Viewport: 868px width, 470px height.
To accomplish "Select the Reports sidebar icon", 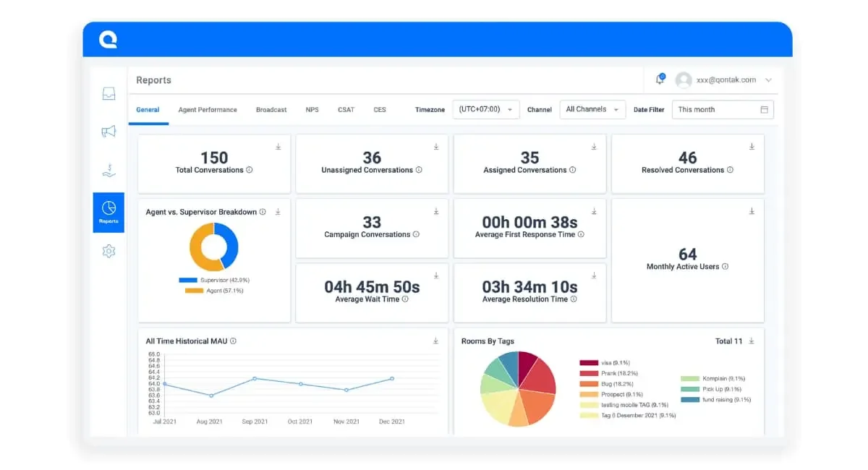I will [x=109, y=212].
